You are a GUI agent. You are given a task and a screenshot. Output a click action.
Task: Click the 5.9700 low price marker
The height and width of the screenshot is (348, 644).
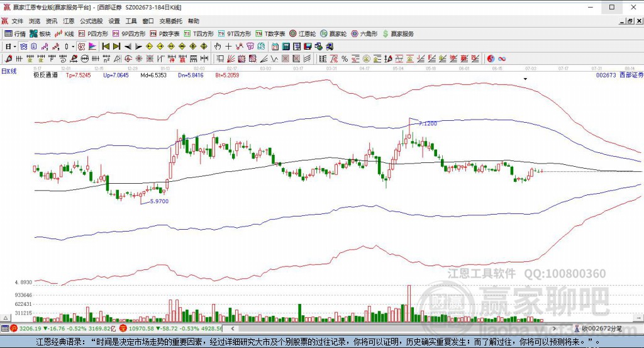(159, 201)
